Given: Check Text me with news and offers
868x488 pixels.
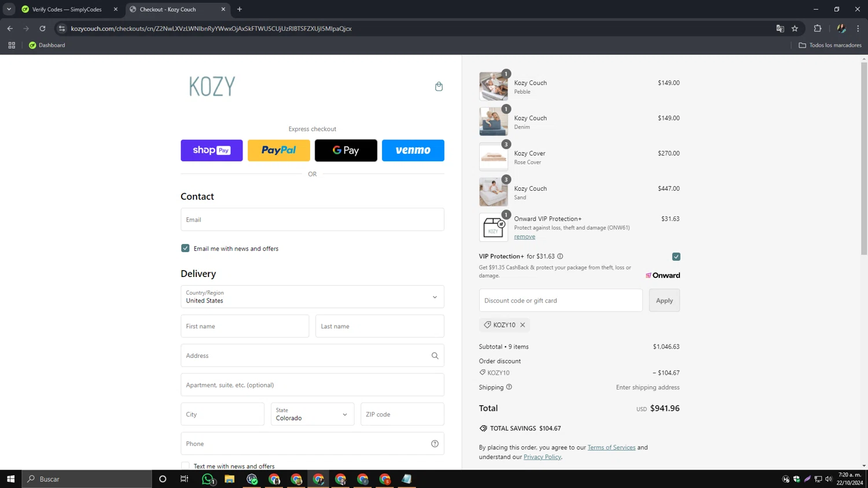Looking at the screenshot, I should click(x=185, y=466).
